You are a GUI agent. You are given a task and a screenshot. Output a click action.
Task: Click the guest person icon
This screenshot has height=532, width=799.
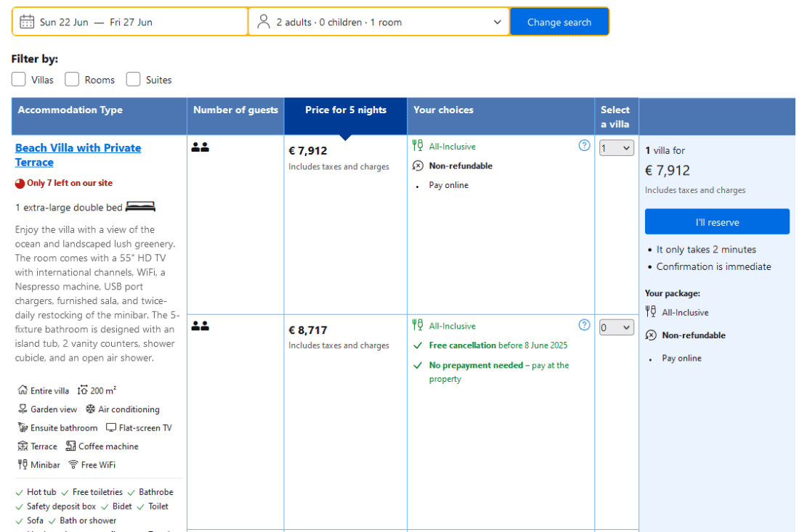coord(264,22)
